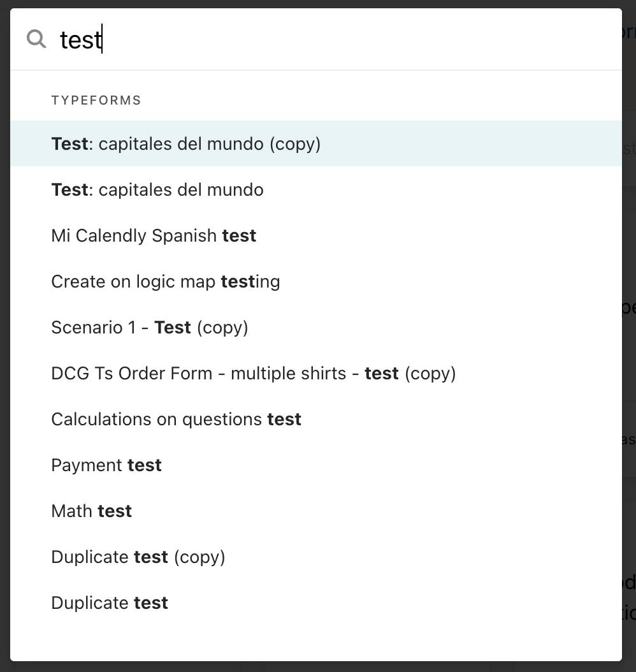636x672 pixels.
Task: Click the word 'Math' in results
Action: tap(72, 511)
